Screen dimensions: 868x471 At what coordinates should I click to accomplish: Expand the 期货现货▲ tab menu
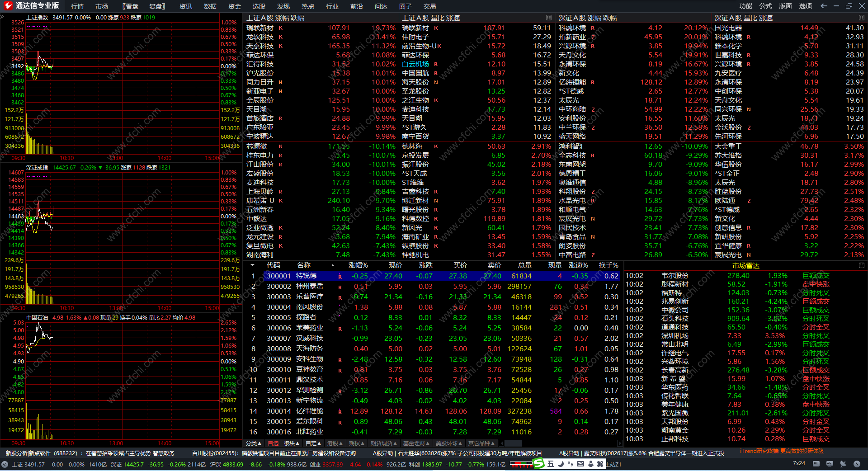[384, 443]
